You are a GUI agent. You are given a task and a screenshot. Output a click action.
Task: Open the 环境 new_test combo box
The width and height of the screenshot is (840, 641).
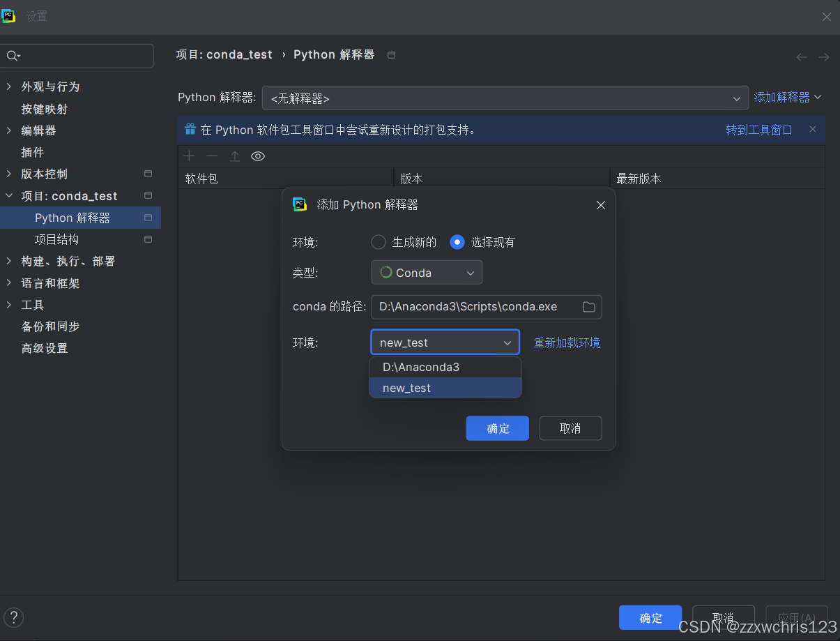pyautogui.click(x=445, y=342)
